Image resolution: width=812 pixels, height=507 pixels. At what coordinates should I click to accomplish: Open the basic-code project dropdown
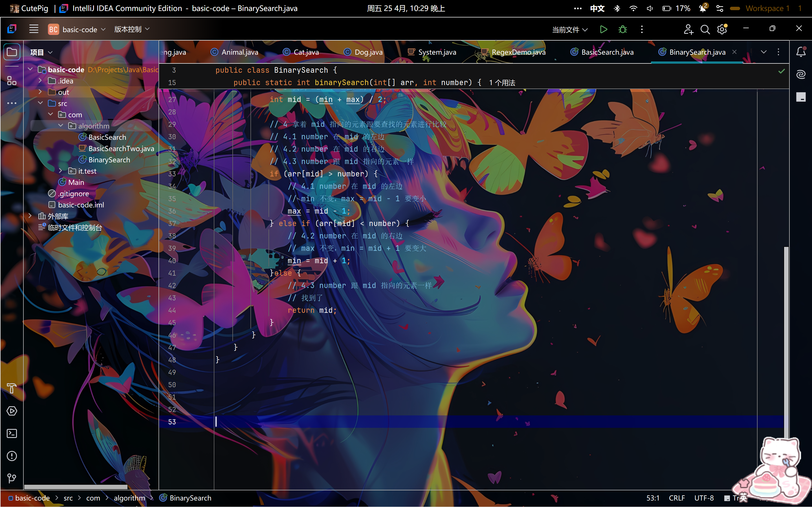pos(77,30)
